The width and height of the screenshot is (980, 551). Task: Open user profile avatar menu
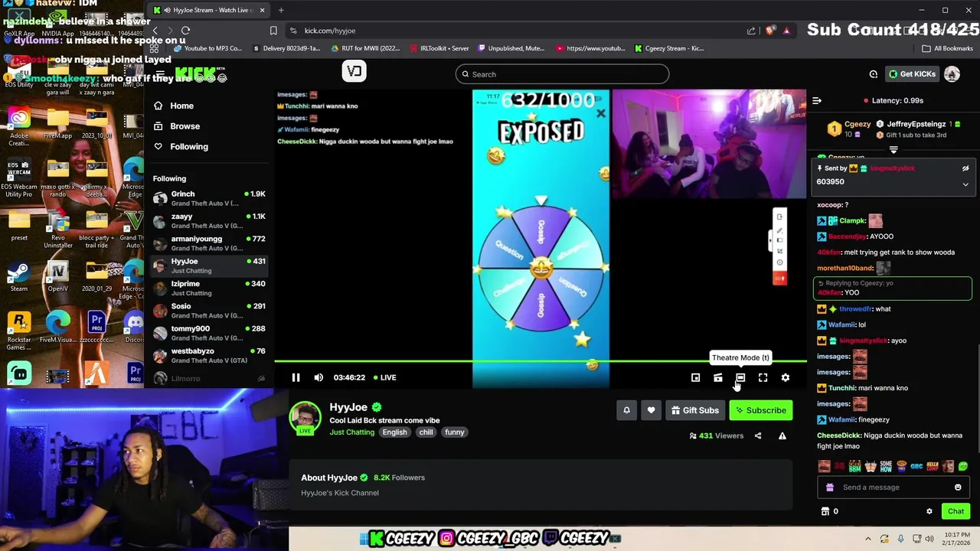click(952, 74)
